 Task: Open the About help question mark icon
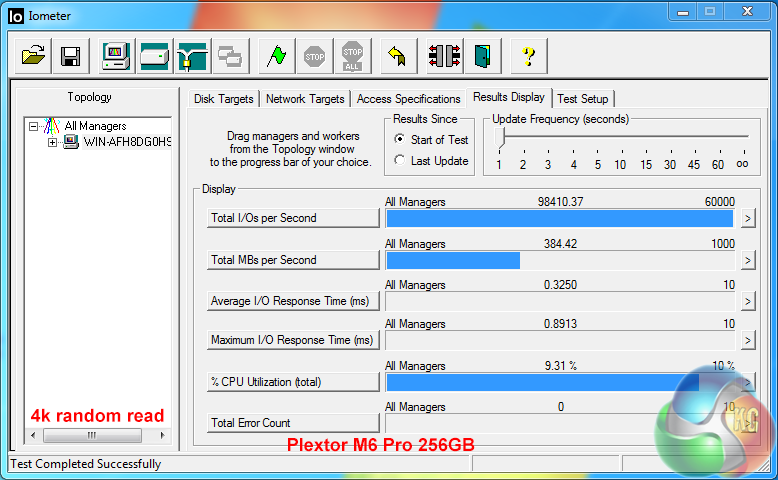pyautogui.click(x=528, y=56)
